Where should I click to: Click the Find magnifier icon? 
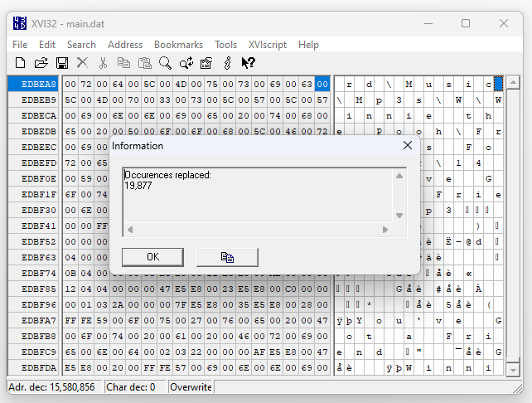pos(165,63)
